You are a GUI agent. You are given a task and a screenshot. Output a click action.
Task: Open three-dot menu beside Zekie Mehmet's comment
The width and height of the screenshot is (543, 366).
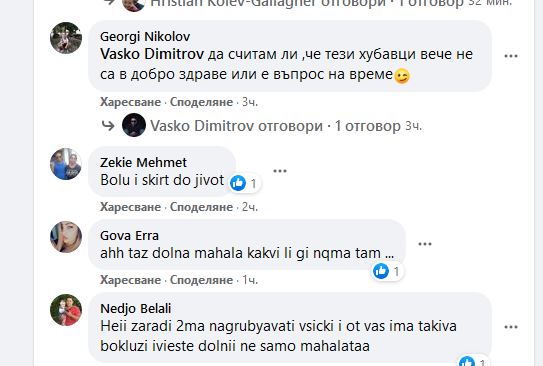[280, 171]
